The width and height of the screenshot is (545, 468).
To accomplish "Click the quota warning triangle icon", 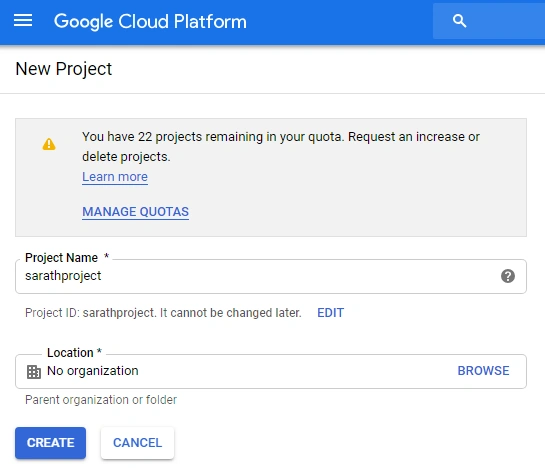I will point(49,144).
